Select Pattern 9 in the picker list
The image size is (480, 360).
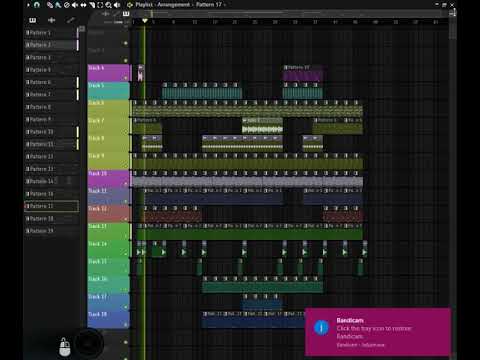pyautogui.click(x=51, y=119)
